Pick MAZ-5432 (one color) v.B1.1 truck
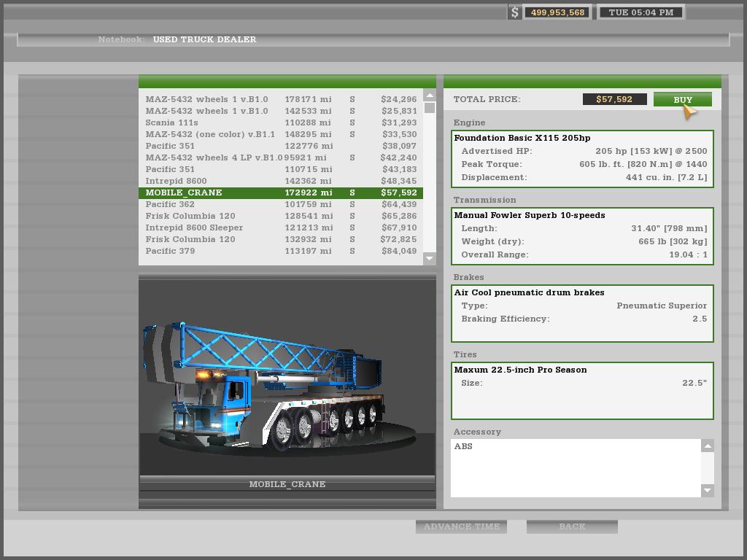 [x=281, y=134]
